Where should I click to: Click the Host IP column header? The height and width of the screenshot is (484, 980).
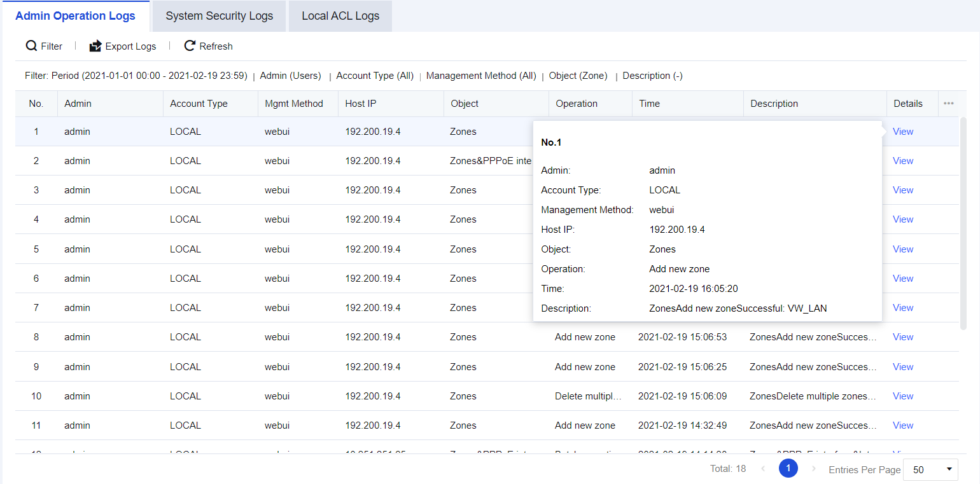click(x=360, y=104)
